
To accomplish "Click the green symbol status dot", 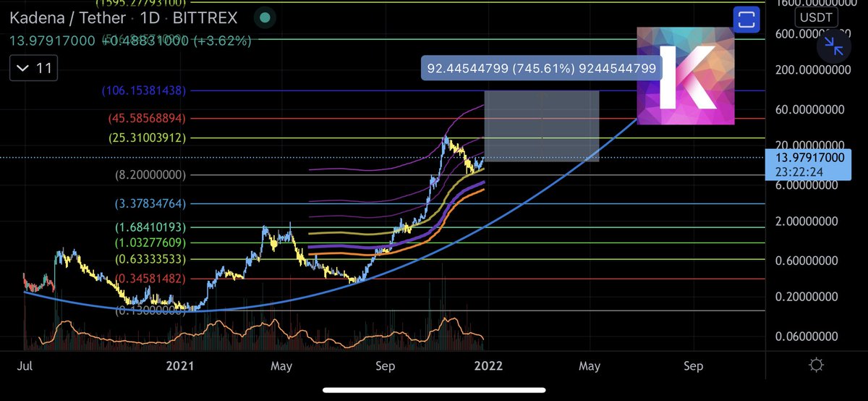I will click(266, 17).
